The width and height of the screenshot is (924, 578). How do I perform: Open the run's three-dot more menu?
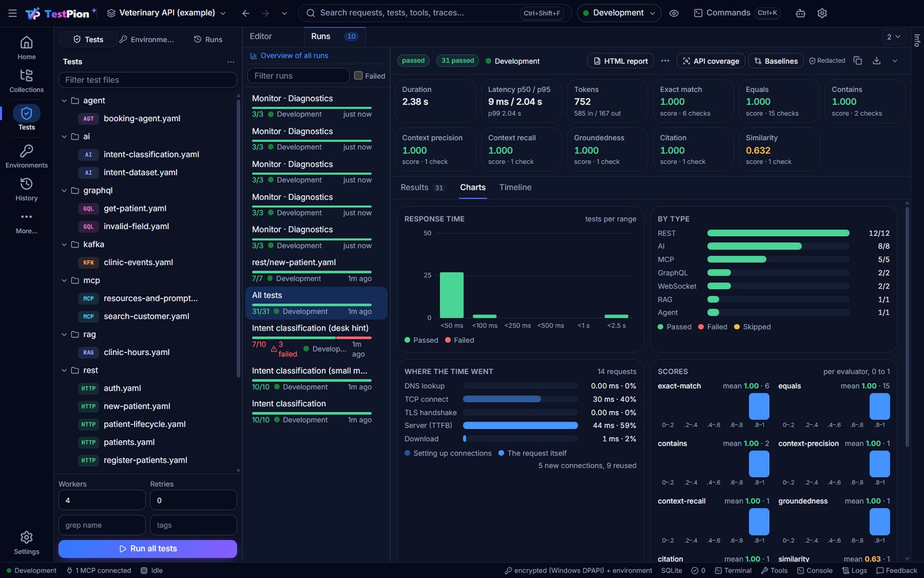[665, 61]
